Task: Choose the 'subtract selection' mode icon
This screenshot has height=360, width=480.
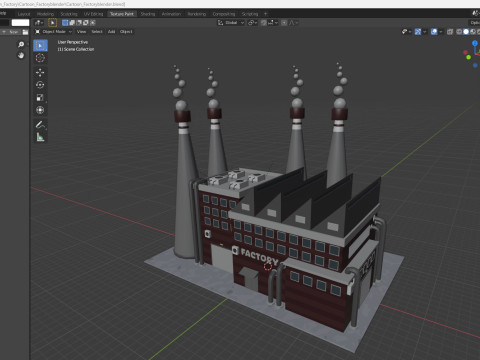Action: [79, 23]
